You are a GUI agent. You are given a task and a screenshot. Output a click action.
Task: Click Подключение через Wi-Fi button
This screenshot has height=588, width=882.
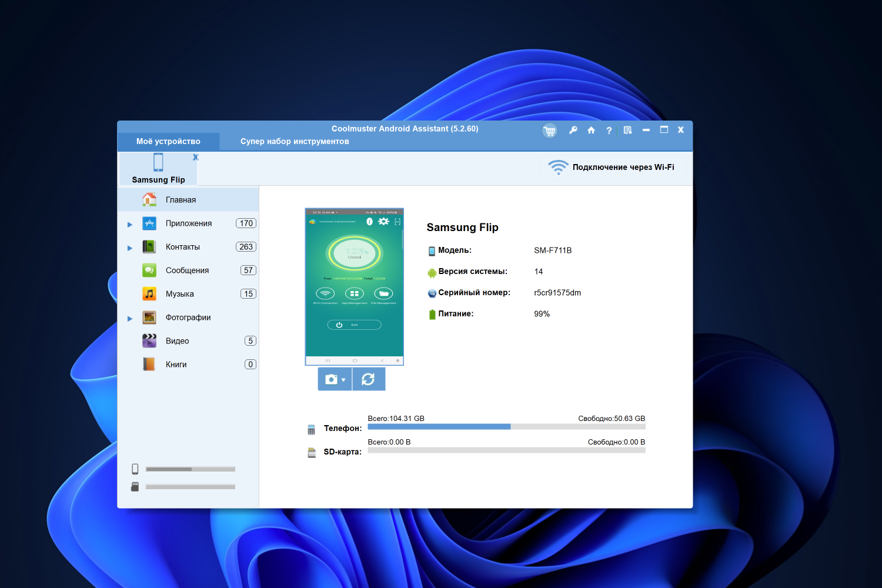coord(612,167)
